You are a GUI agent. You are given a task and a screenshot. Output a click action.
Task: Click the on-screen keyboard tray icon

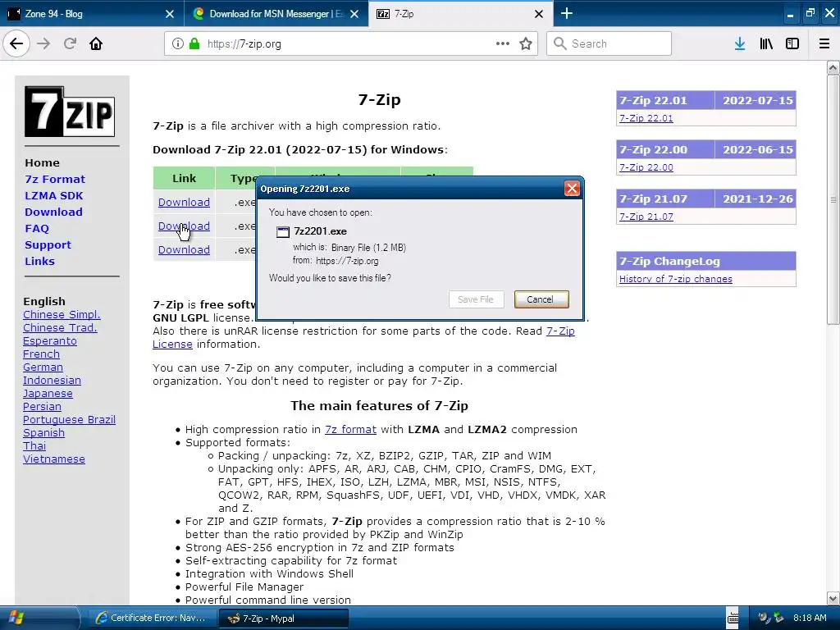point(733,618)
